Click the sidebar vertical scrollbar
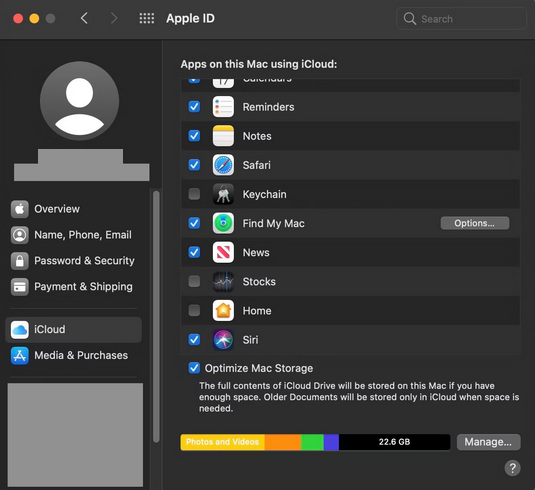The height and width of the screenshot is (490, 535). pos(156,316)
